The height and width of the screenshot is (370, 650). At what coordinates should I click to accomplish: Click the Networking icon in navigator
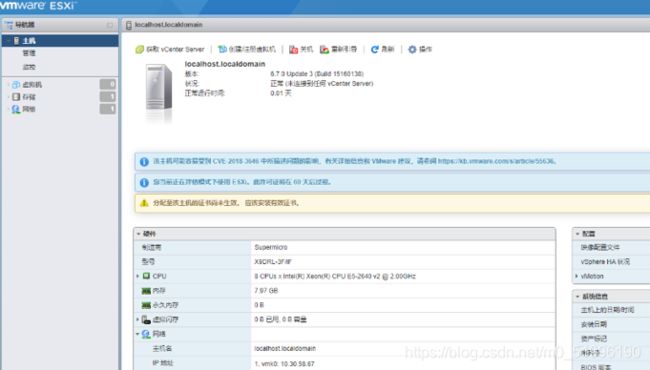point(16,109)
